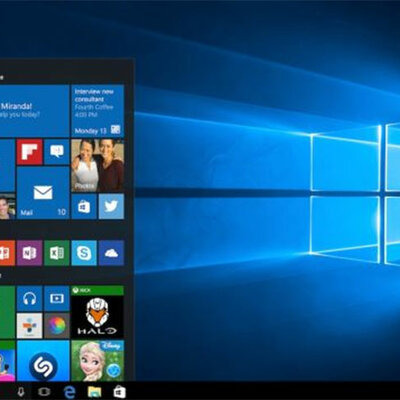Screen dimensions: 400x400
Task: Open Task View from the taskbar
Action: click(44, 392)
